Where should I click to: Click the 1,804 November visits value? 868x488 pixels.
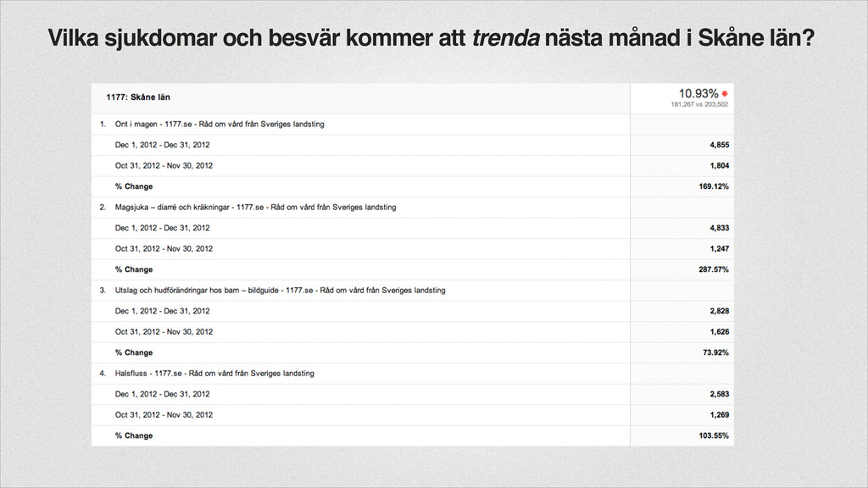point(720,165)
